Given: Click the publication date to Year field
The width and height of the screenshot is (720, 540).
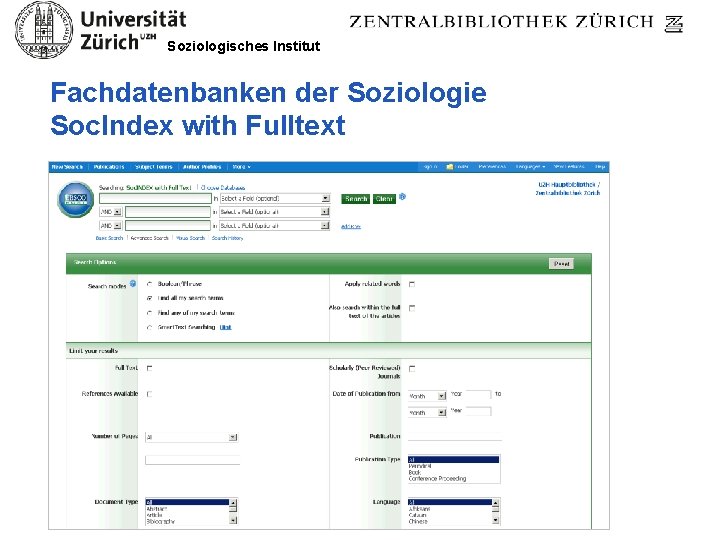Looking at the screenshot, I should [478, 411].
